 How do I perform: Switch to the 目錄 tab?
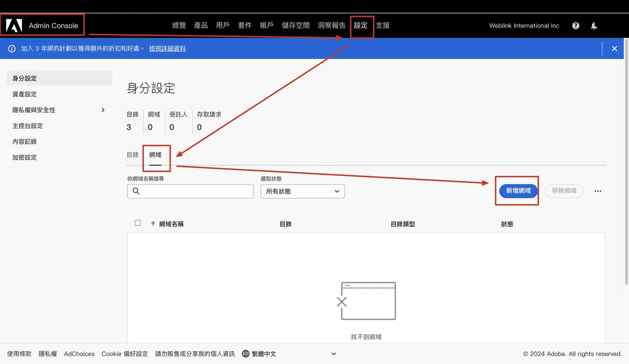click(133, 155)
